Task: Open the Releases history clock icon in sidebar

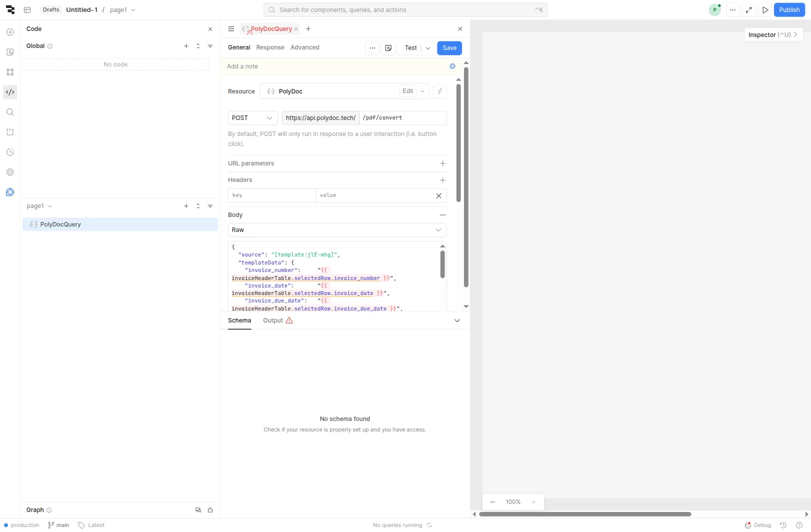Action: [10, 152]
